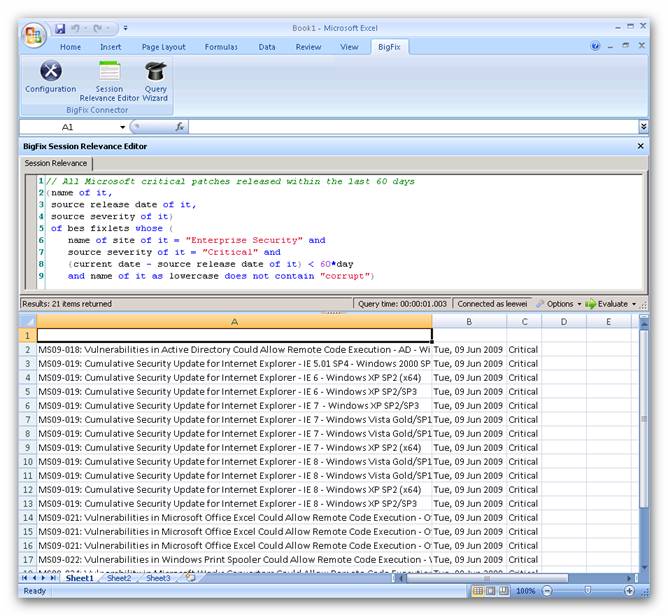Open Excel Help via question mark icon
Screen dimensions: 668x616
coord(595,46)
